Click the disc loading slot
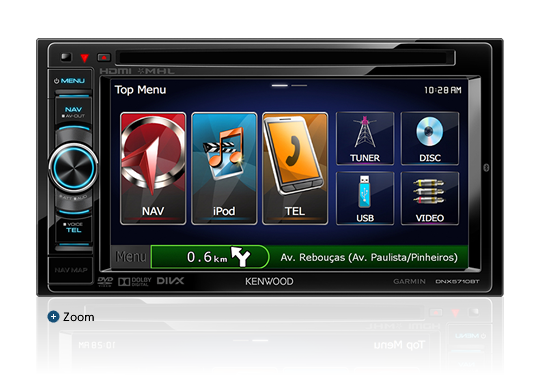 pos(285,57)
